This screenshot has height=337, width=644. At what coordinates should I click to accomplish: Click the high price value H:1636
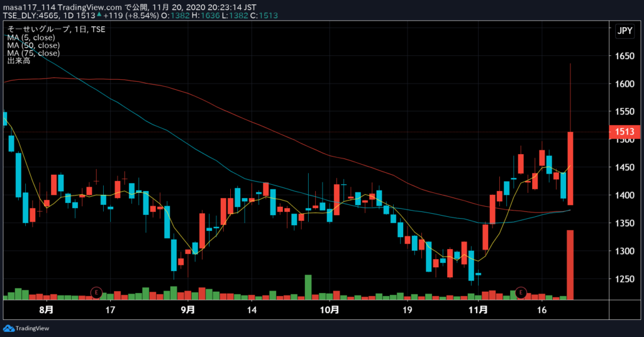206,16
